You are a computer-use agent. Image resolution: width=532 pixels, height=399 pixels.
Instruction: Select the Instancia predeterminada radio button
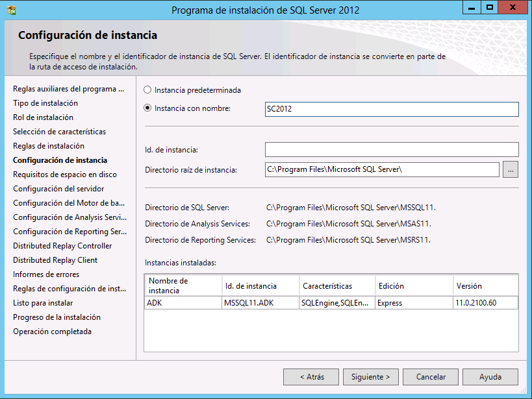click(x=147, y=90)
